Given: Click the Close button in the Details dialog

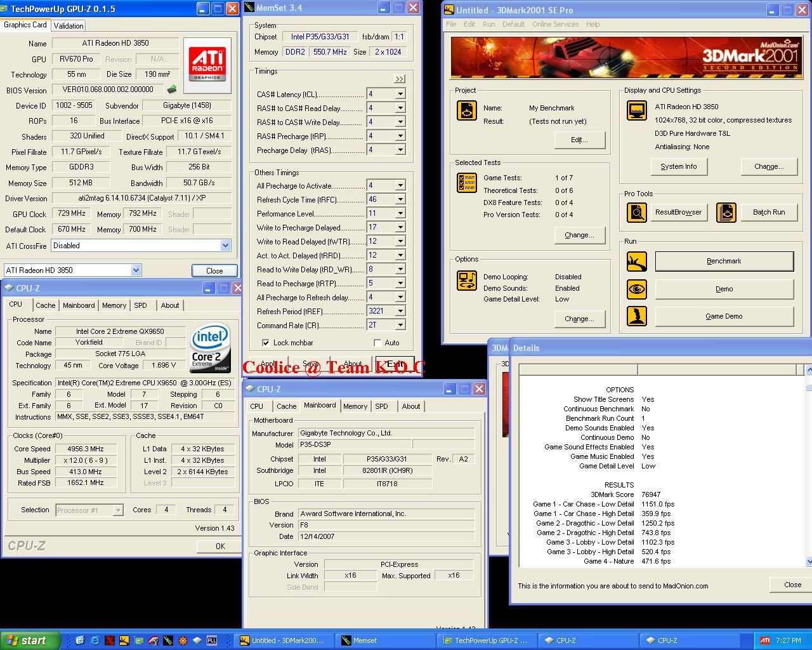Looking at the screenshot, I should tap(792, 585).
